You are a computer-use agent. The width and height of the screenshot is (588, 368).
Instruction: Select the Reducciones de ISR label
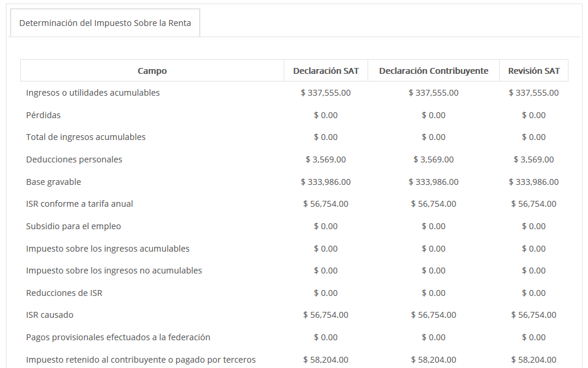tap(64, 293)
